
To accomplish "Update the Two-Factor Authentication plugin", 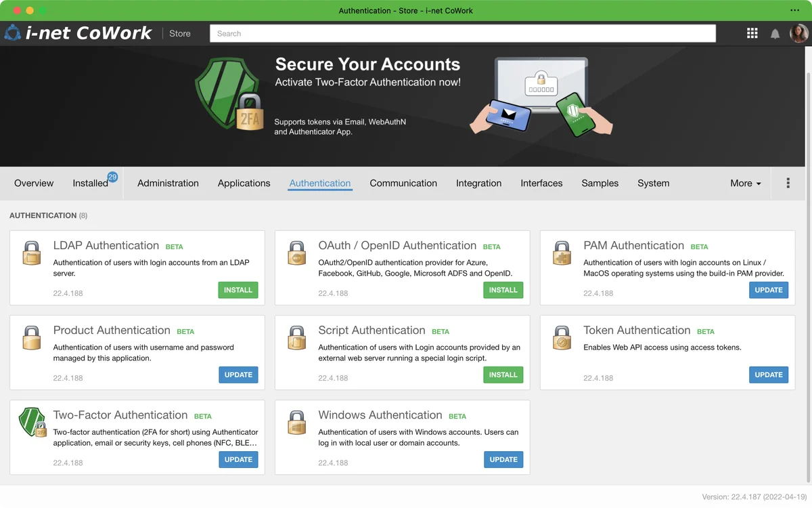I will click(238, 459).
